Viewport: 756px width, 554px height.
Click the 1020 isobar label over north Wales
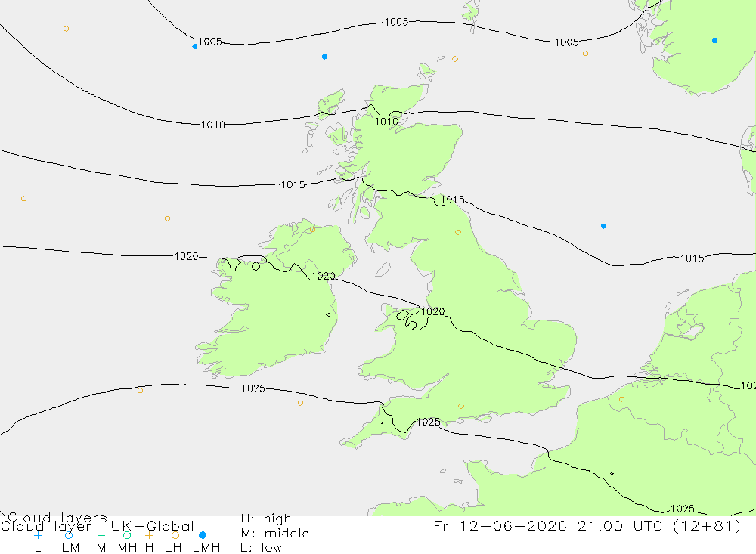click(433, 312)
